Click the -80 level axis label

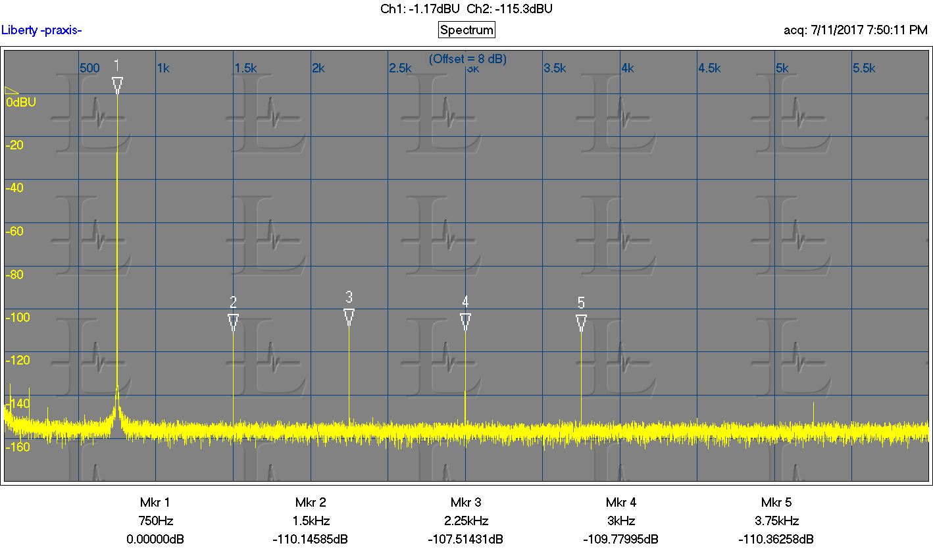[x=14, y=274]
